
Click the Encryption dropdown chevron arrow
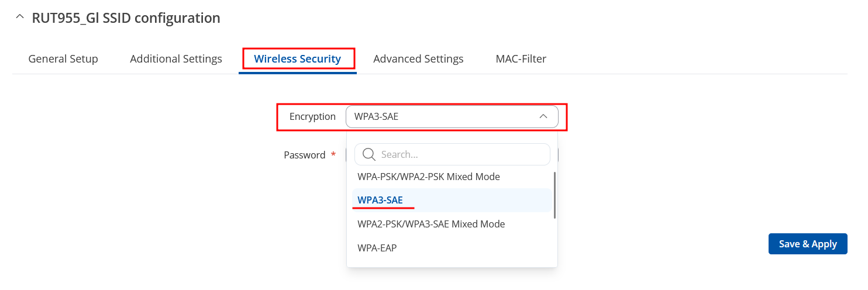[x=543, y=116]
